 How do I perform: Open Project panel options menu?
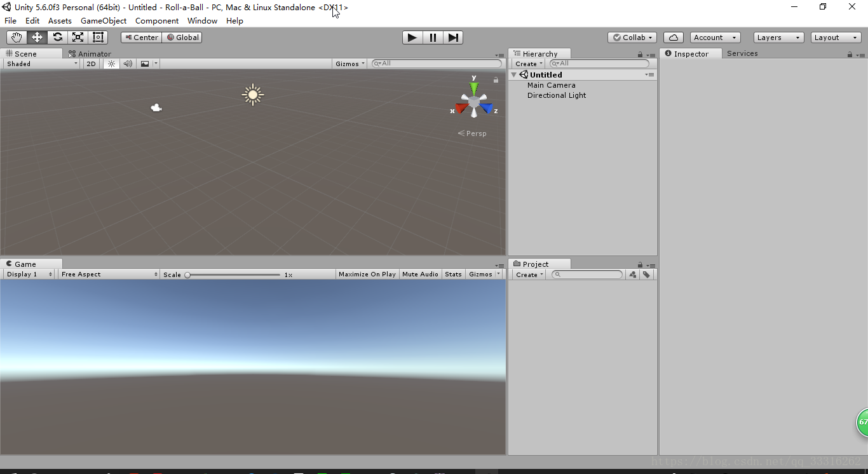point(651,266)
